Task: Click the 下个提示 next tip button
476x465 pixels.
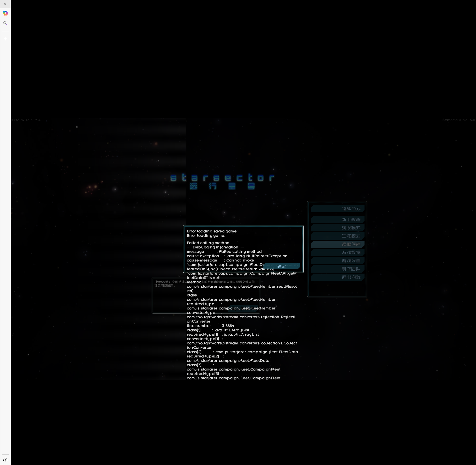Action: pos(243,308)
